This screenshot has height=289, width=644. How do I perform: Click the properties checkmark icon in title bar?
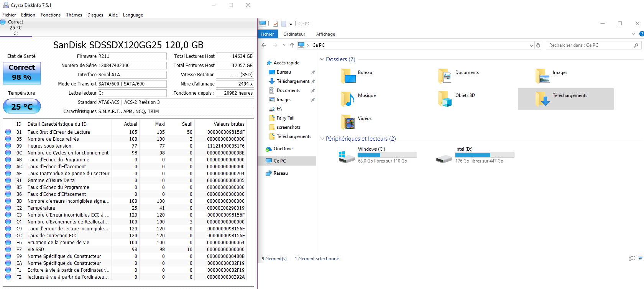point(275,24)
